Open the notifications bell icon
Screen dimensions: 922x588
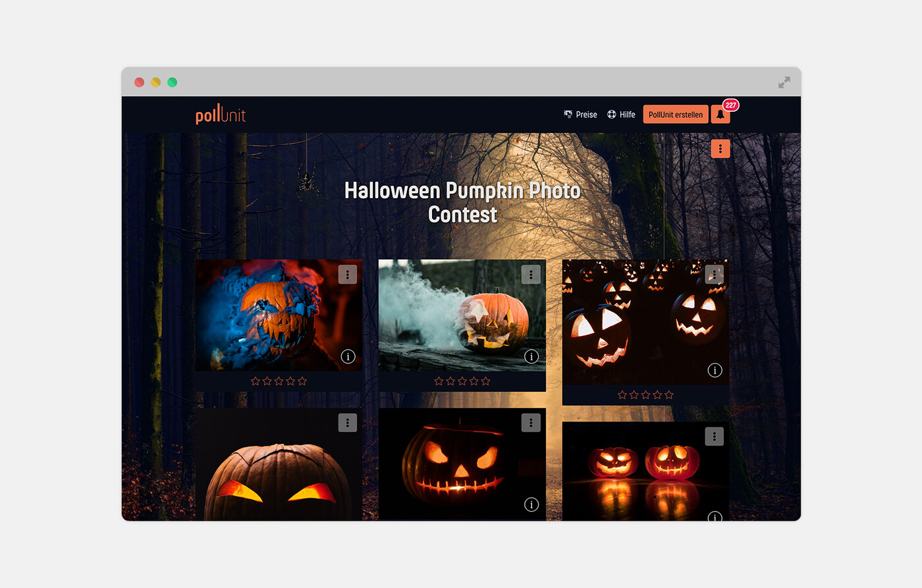pos(720,115)
